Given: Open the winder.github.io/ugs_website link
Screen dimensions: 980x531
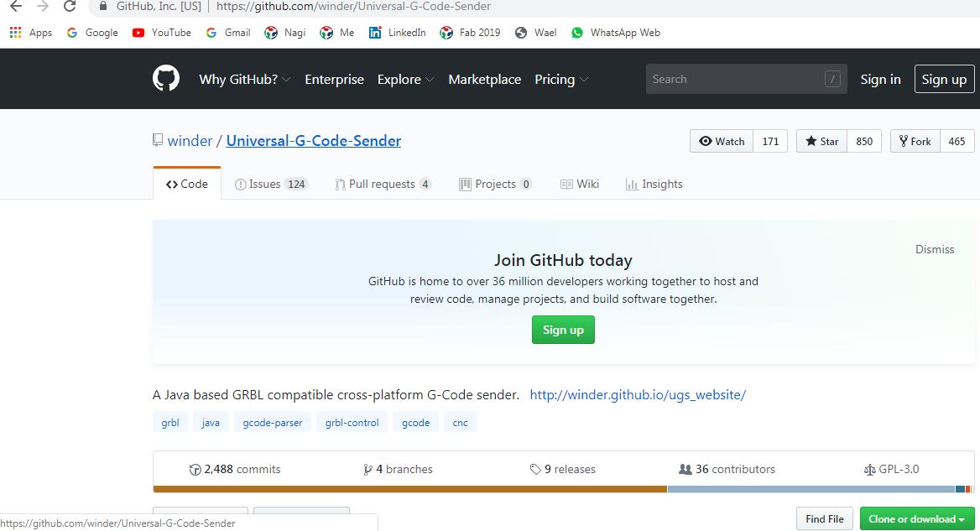Looking at the screenshot, I should pos(638,395).
